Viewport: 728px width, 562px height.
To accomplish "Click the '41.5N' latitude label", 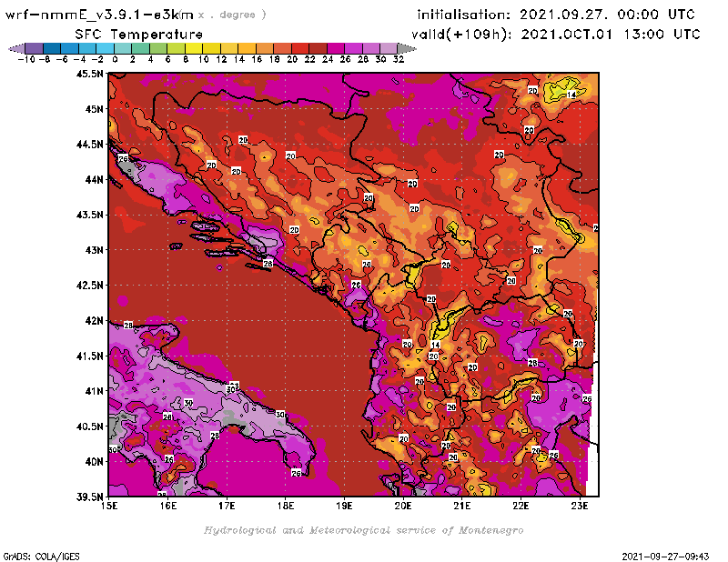I will pyautogui.click(x=89, y=356).
